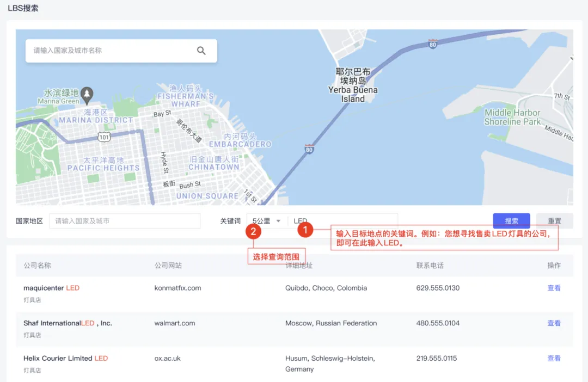This screenshot has width=588, height=382.
Task: Click the I-80 shield near Embarcadero
Action: pos(309,150)
